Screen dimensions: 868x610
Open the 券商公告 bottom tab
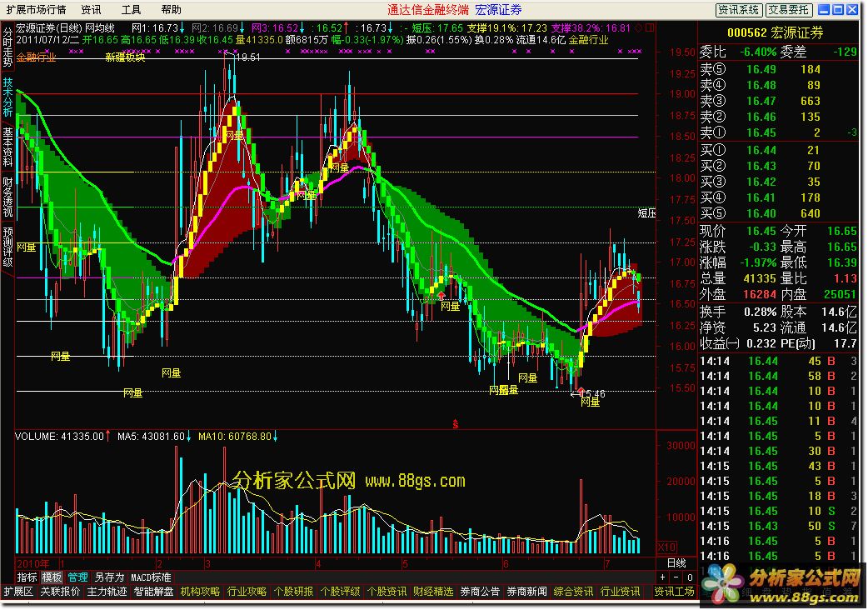(480, 592)
